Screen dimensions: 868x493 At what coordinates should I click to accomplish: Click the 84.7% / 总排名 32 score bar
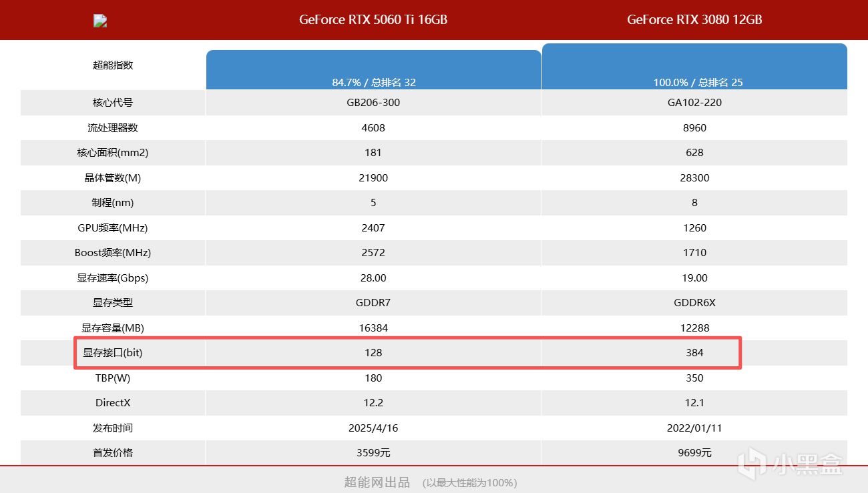pyautogui.click(x=373, y=70)
